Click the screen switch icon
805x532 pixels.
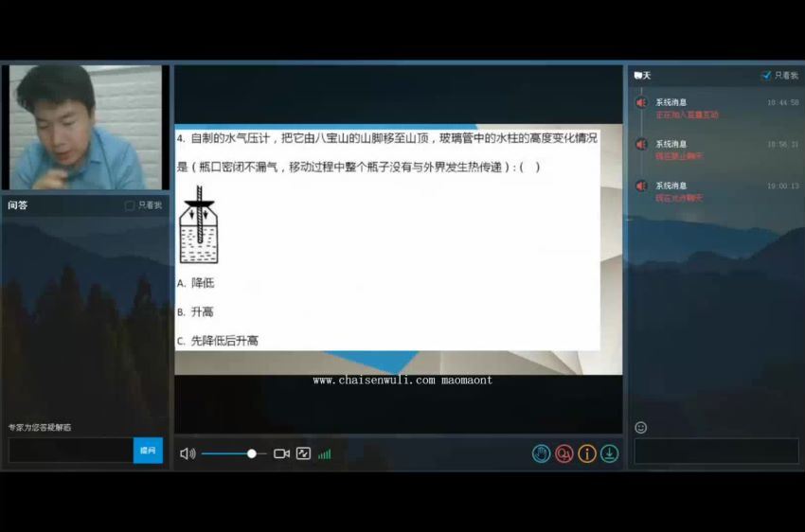303,453
